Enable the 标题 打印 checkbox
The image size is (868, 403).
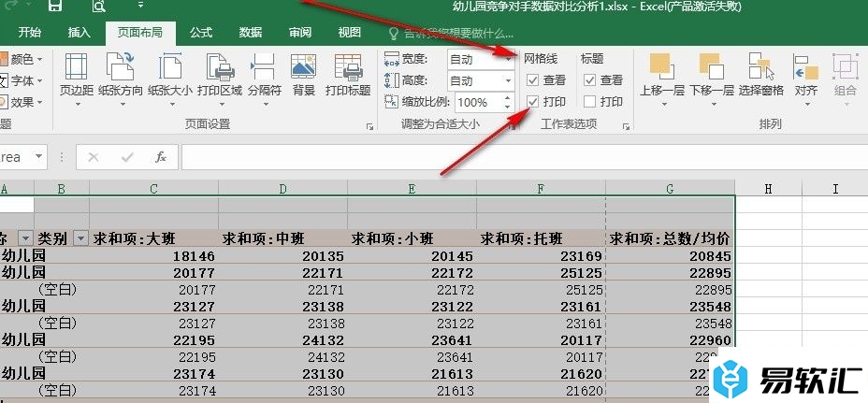[590, 101]
